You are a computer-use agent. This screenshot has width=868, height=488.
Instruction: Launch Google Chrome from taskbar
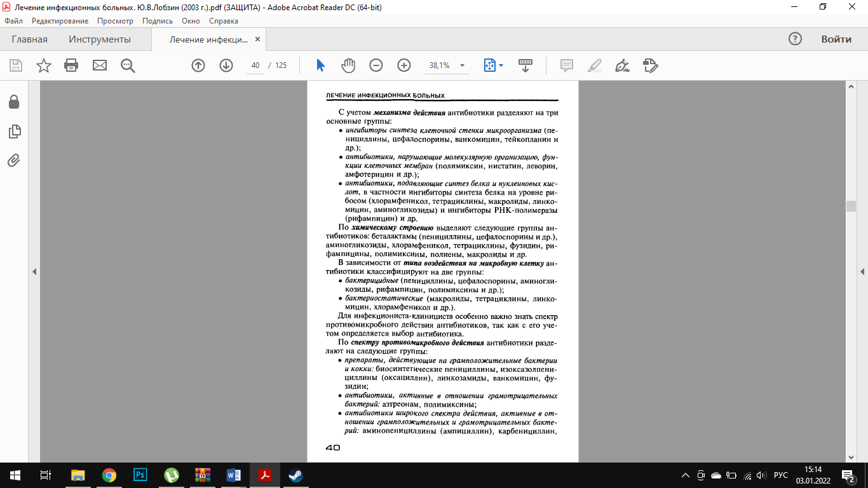point(109,475)
